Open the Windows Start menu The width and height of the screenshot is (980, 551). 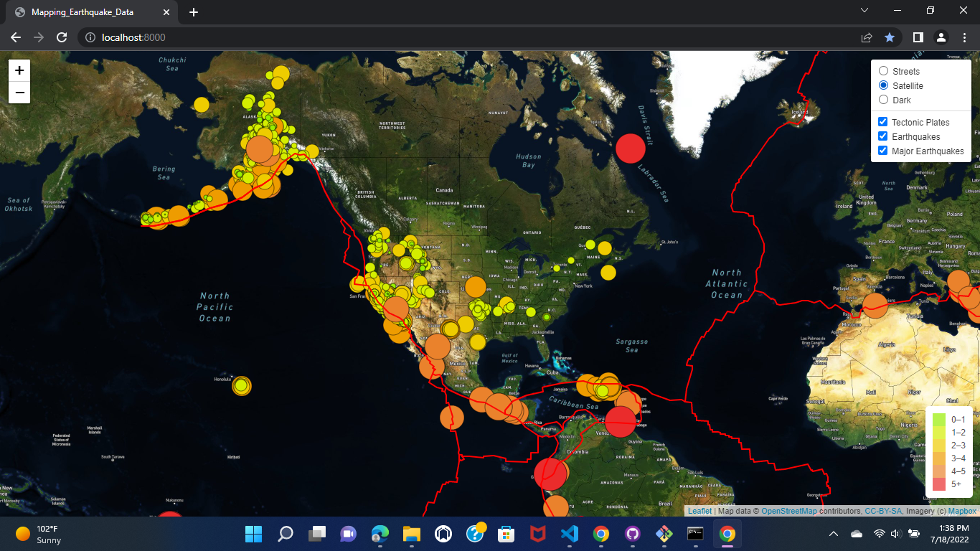253,534
